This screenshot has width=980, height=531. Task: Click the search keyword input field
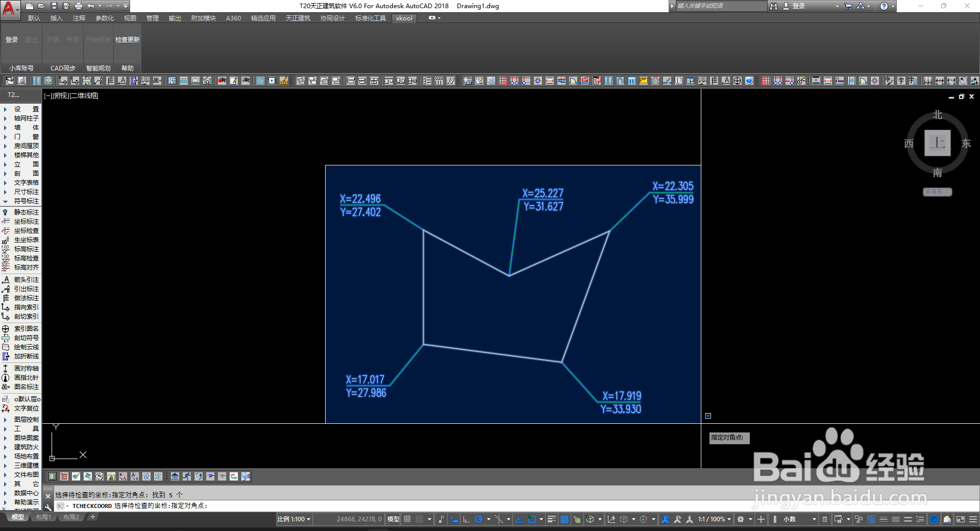[x=721, y=6]
